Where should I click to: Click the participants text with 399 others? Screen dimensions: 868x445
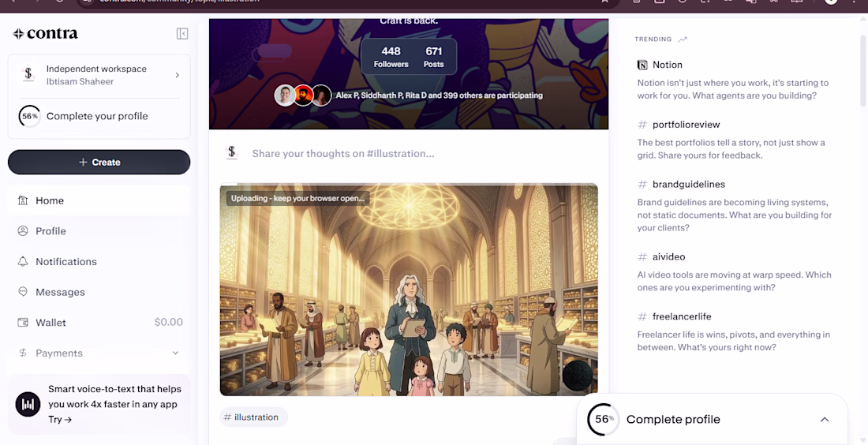(439, 95)
